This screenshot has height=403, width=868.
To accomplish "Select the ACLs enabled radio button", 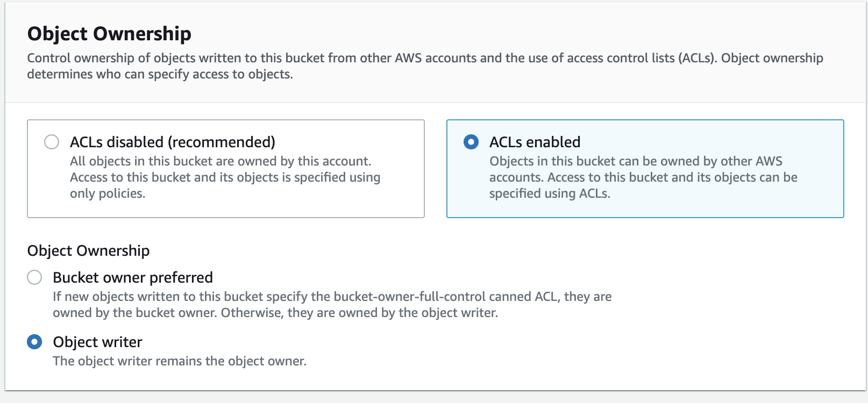I will click(x=471, y=142).
